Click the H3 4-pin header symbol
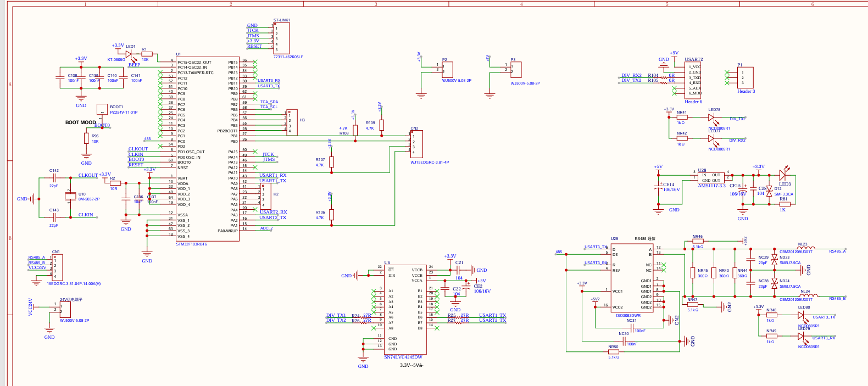The width and height of the screenshot is (868, 386). tap(292, 122)
